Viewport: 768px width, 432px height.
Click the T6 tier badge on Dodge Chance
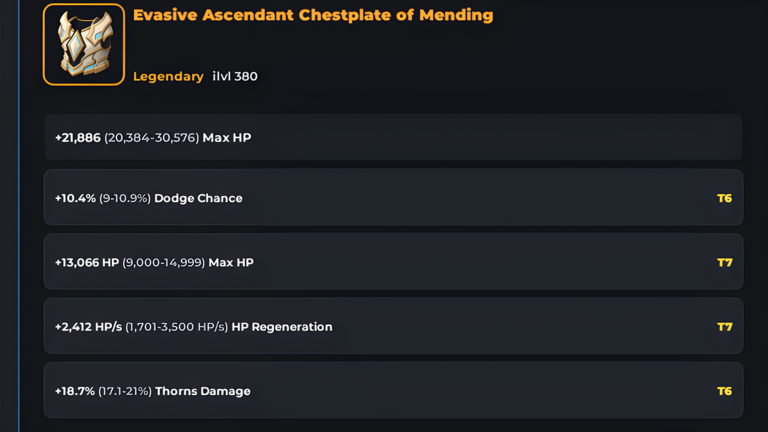(724, 198)
